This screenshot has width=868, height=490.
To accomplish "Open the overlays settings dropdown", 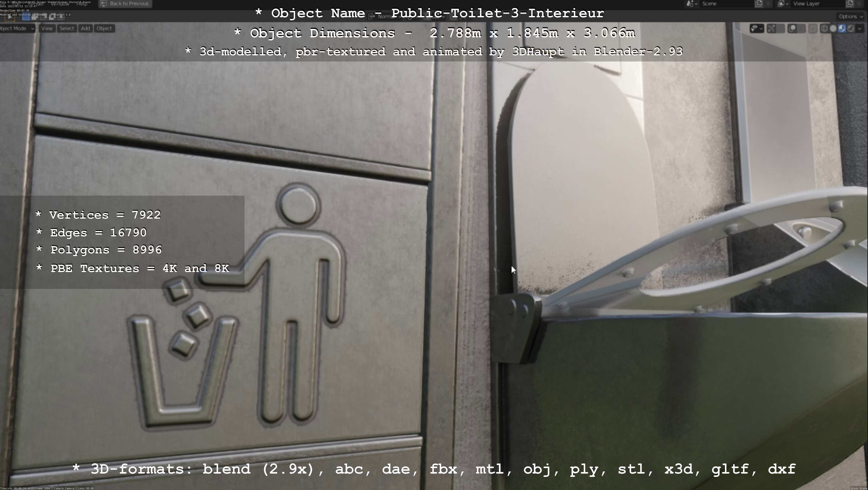I will [801, 29].
